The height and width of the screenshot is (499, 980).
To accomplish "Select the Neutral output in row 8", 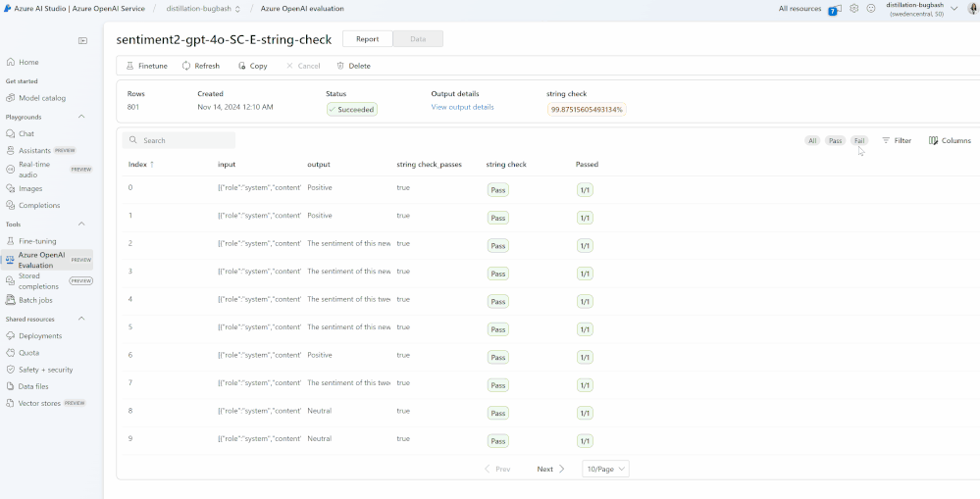I will pyautogui.click(x=320, y=411).
